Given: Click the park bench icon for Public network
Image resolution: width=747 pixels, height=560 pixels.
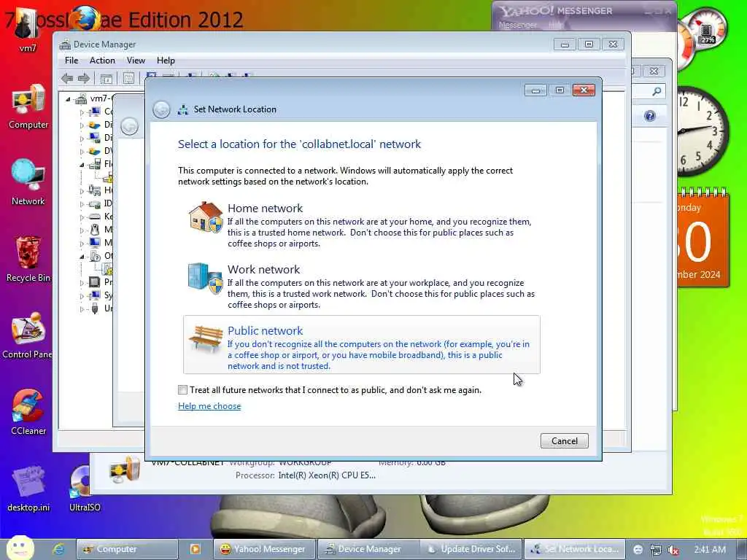Looking at the screenshot, I should tap(206, 338).
